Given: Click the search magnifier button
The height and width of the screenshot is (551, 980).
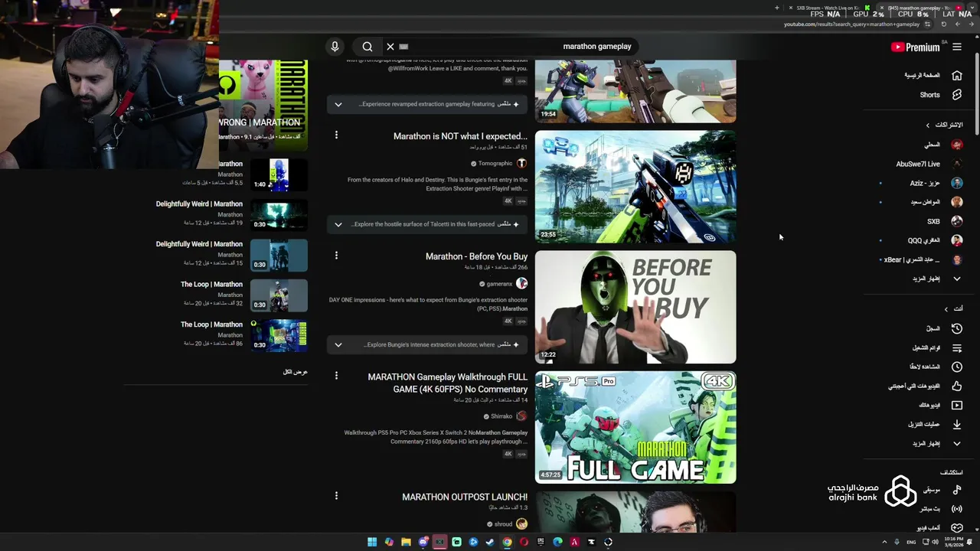Looking at the screenshot, I should tap(367, 47).
